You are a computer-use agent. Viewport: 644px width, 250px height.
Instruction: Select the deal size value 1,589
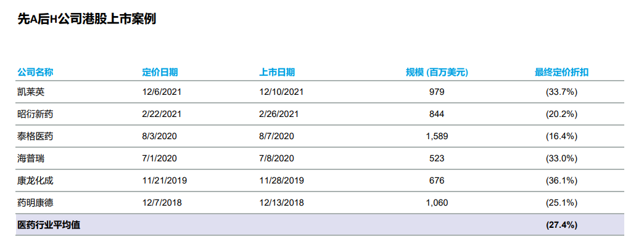[x=437, y=136]
